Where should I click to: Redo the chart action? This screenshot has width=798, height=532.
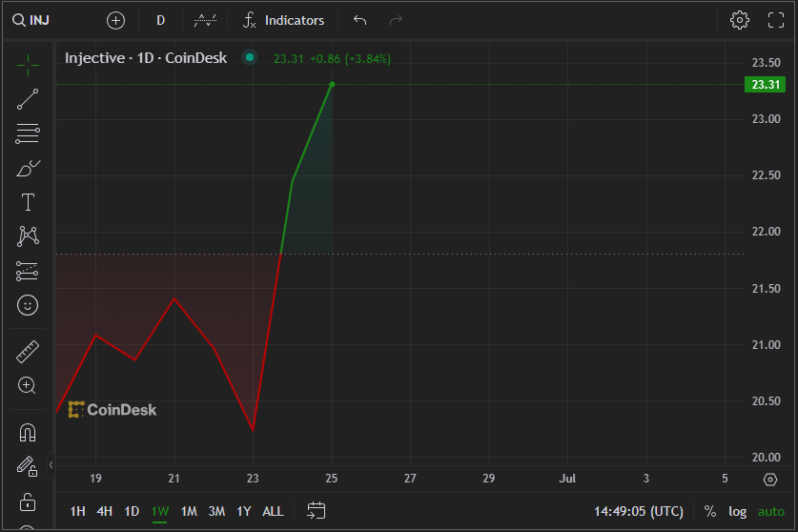[396, 20]
